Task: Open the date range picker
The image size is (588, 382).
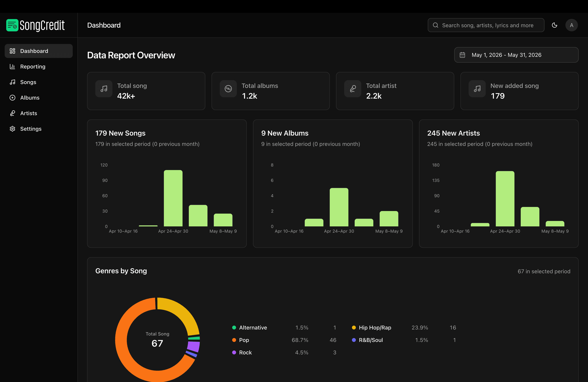Action: pyautogui.click(x=516, y=55)
